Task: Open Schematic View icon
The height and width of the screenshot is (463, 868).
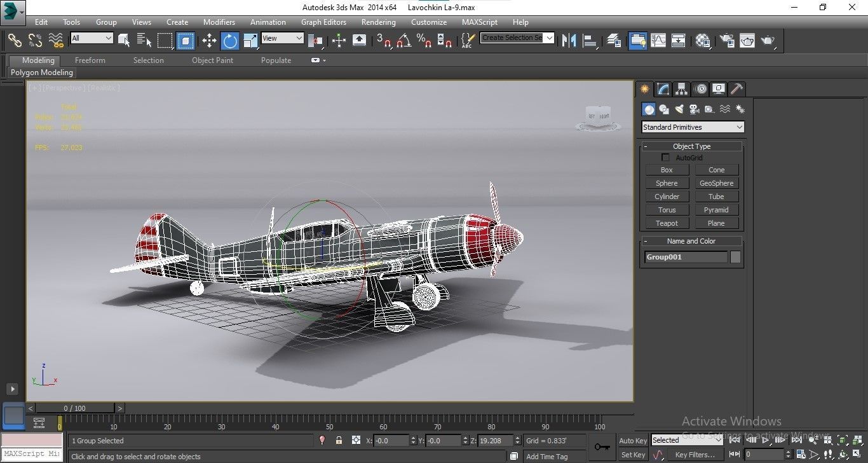Action: pos(679,41)
